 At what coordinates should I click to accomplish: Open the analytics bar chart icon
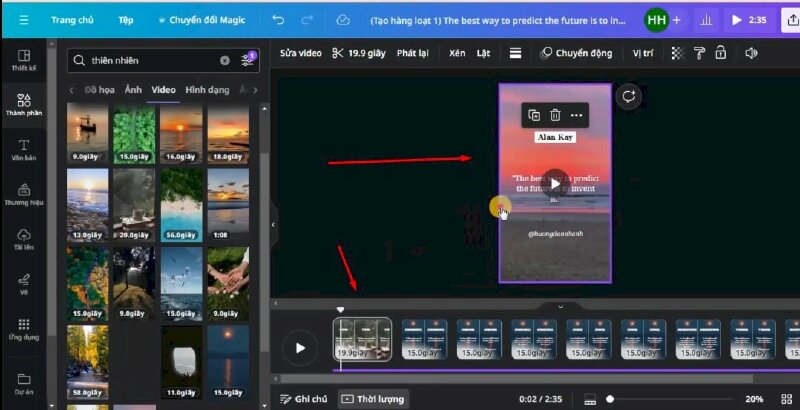coord(706,20)
